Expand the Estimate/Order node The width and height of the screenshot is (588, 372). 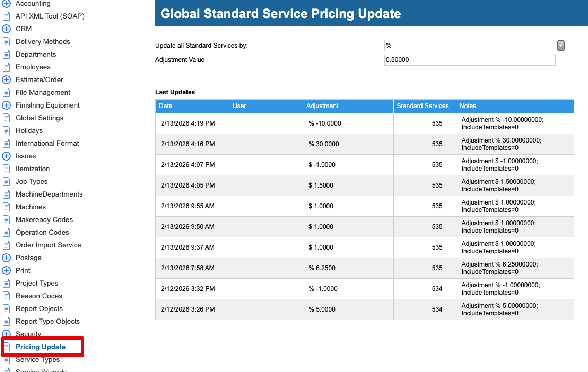coord(6,80)
